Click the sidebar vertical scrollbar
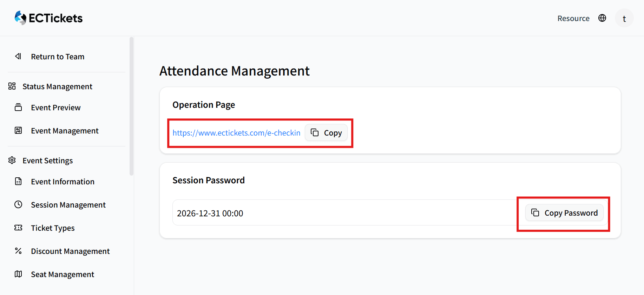 [x=132, y=106]
